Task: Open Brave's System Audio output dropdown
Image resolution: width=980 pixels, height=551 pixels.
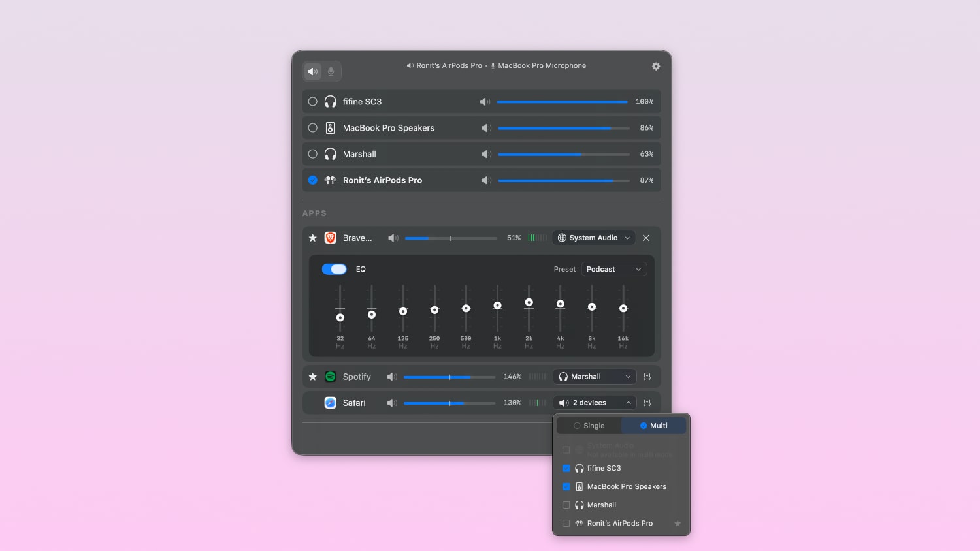Action: pyautogui.click(x=594, y=238)
